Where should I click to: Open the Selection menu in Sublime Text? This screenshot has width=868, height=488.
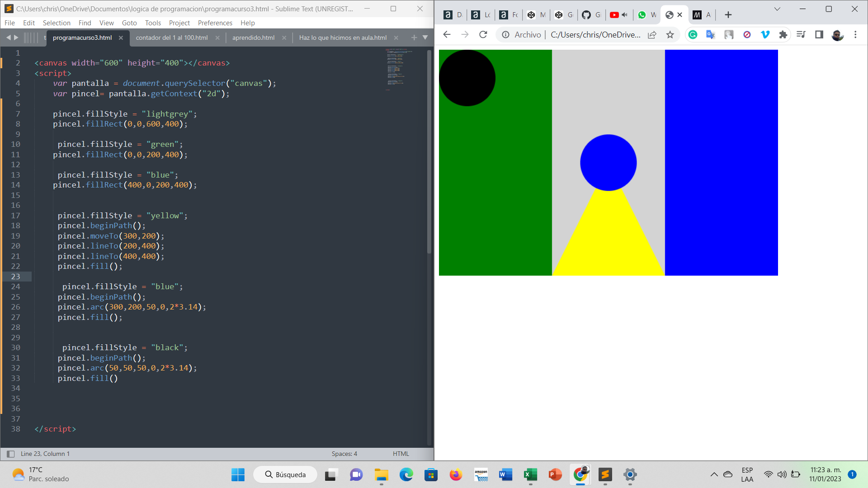tap(57, 23)
